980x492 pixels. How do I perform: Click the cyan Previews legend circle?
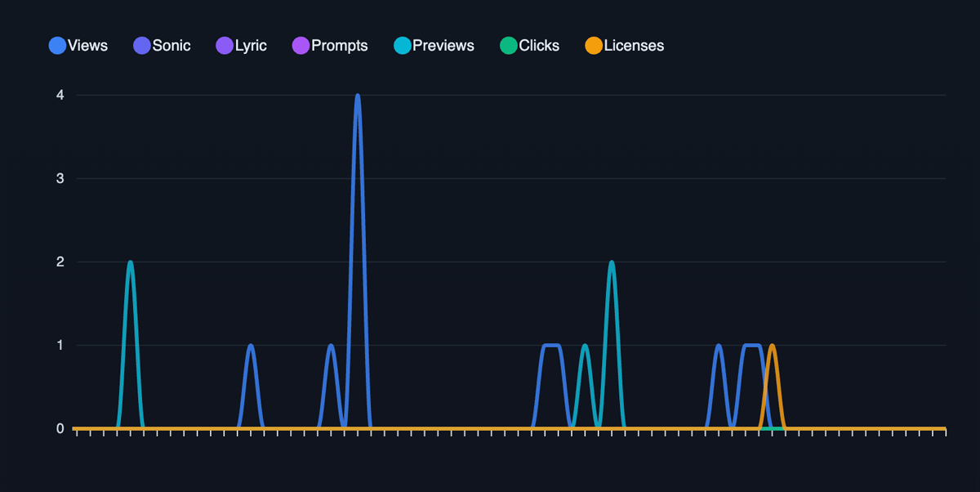[402, 46]
